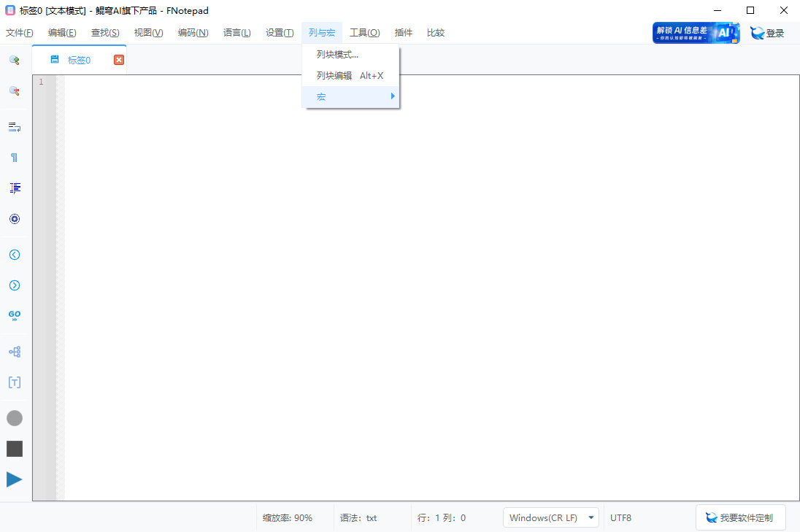The height and width of the screenshot is (532, 800).
Task: Show paragraph marks using the ¶ icon
Action: click(14, 157)
